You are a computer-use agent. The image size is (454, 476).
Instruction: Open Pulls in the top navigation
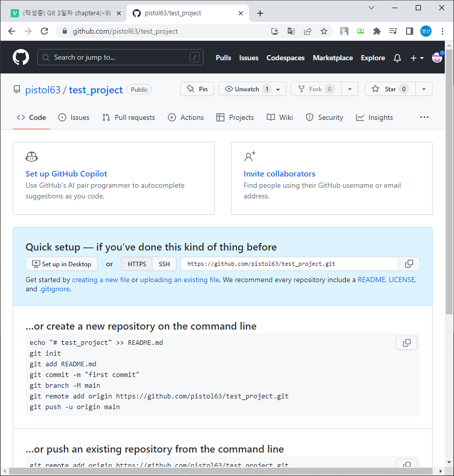pos(223,58)
